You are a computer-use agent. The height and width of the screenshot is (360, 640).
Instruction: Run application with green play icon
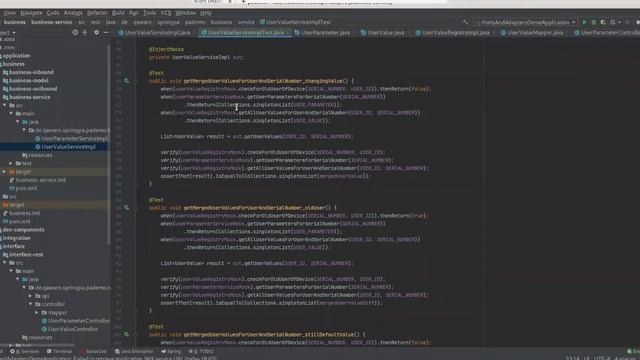click(x=584, y=22)
